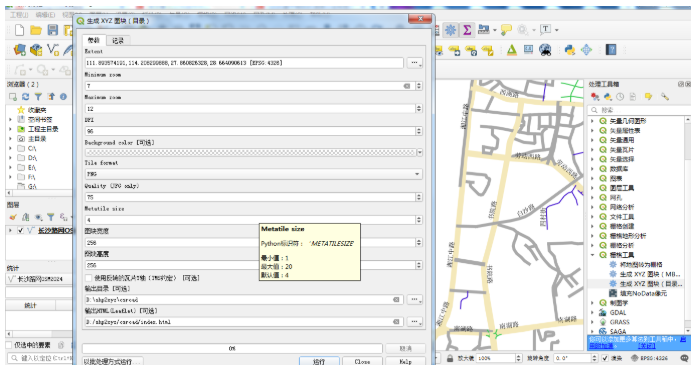The width and height of the screenshot is (694, 370).
Task: Click the Python console icon in the main toolbar
Action: (x=570, y=50)
